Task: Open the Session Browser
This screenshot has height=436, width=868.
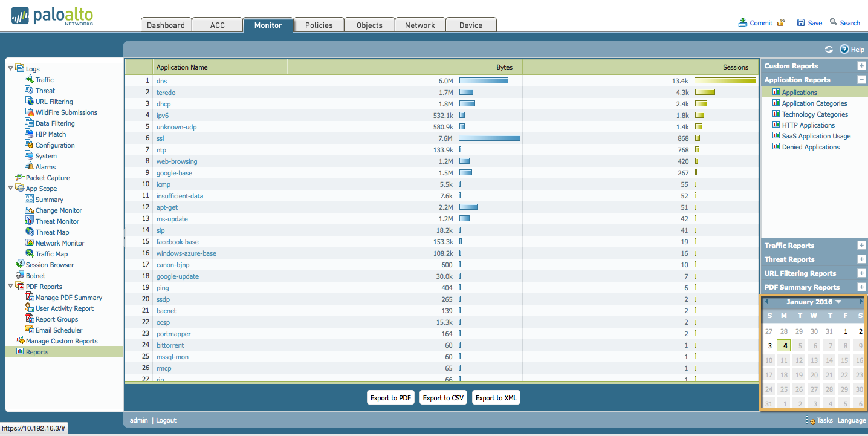Action: 50,264
